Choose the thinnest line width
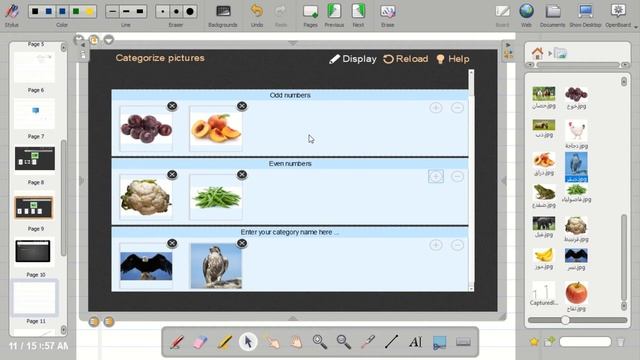This screenshot has width=640, height=360. pyautogui.click(x=113, y=11)
